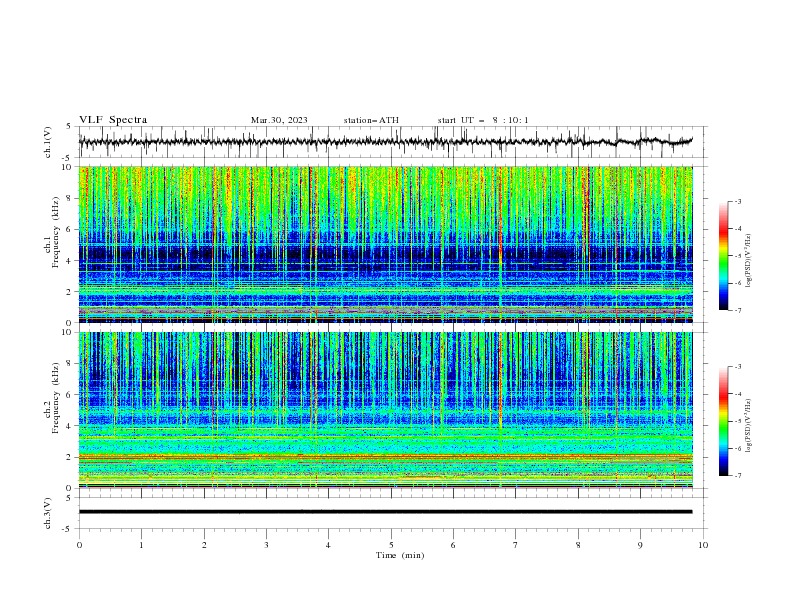Click the "station=ATH" header label

click(x=371, y=120)
